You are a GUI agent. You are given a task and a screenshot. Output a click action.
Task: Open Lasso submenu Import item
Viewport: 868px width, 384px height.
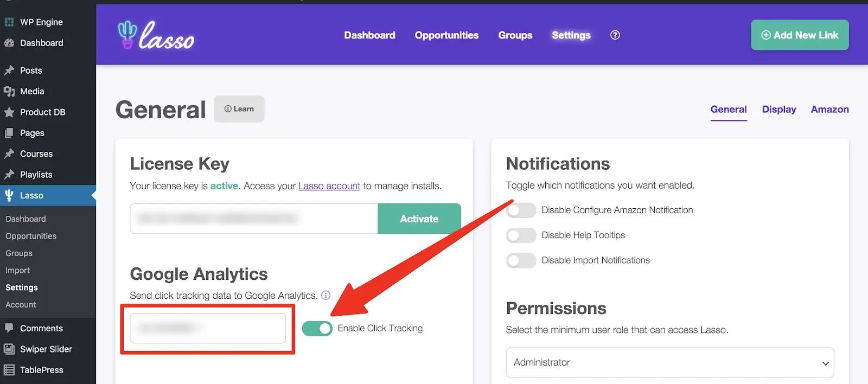[x=17, y=271]
